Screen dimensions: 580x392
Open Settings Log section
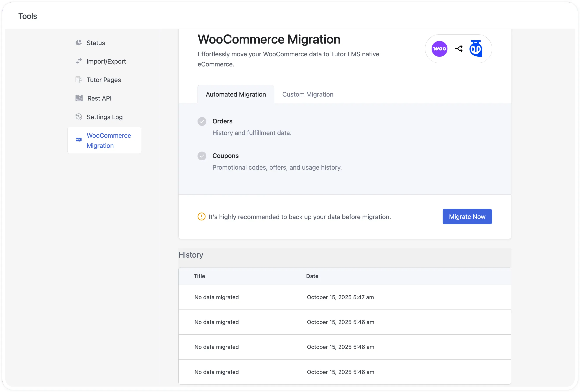104,117
